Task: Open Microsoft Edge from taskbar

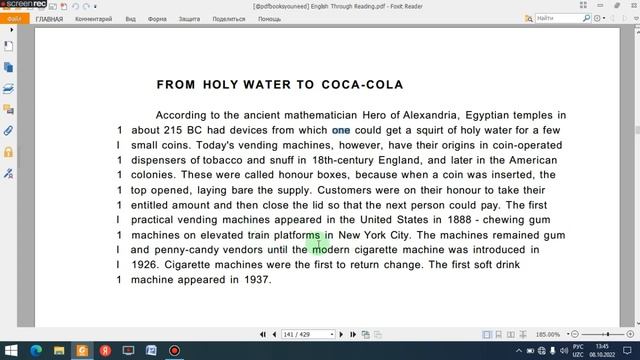Action: click(36, 351)
